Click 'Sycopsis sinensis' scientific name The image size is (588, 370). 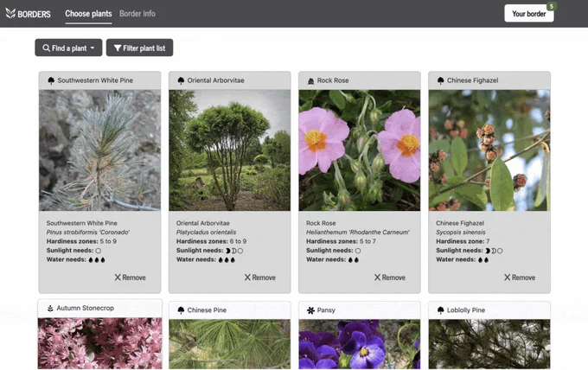(x=461, y=233)
